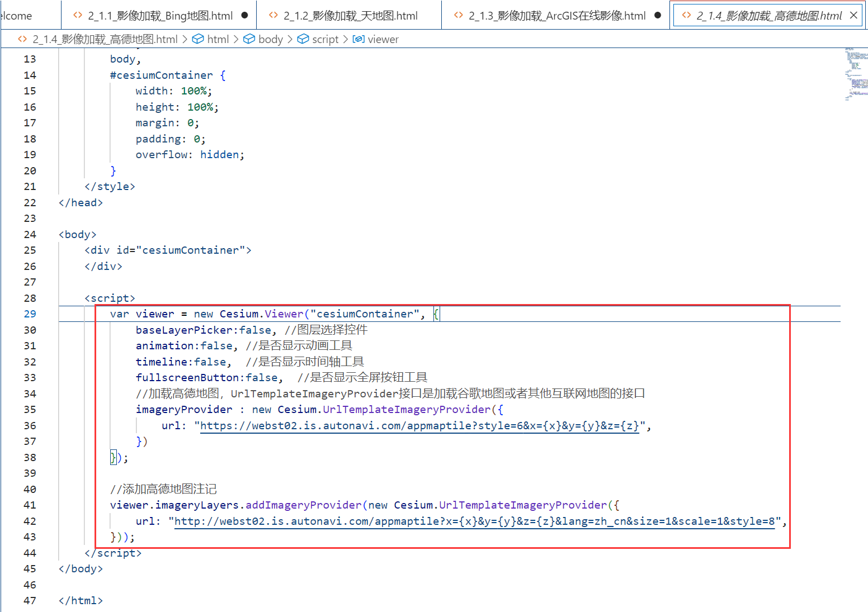
Task: Open the appmaptile lang=zh_cn style=8 URL link
Action: pyautogui.click(x=475, y=521)
